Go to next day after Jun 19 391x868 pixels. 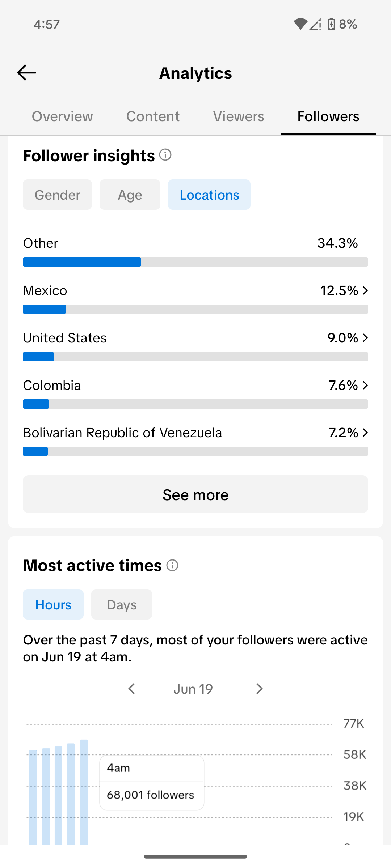coord(259,689)
